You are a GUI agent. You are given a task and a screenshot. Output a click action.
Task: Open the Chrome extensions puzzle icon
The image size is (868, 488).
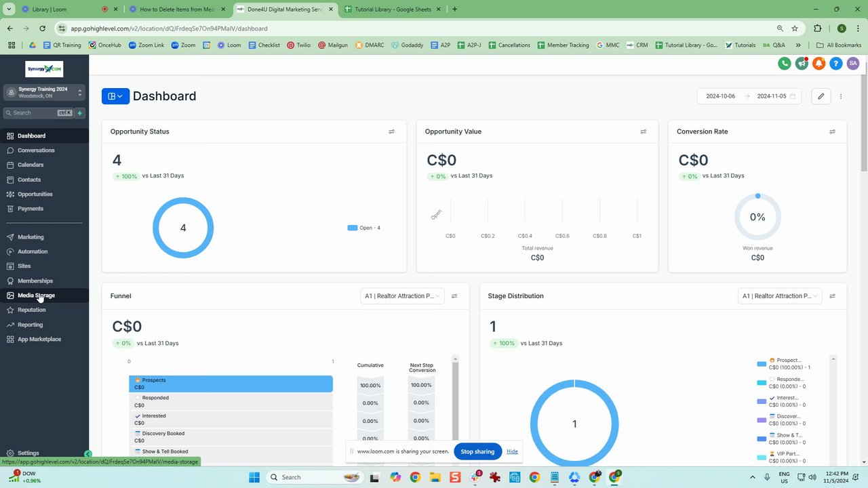tap(817, 28)
